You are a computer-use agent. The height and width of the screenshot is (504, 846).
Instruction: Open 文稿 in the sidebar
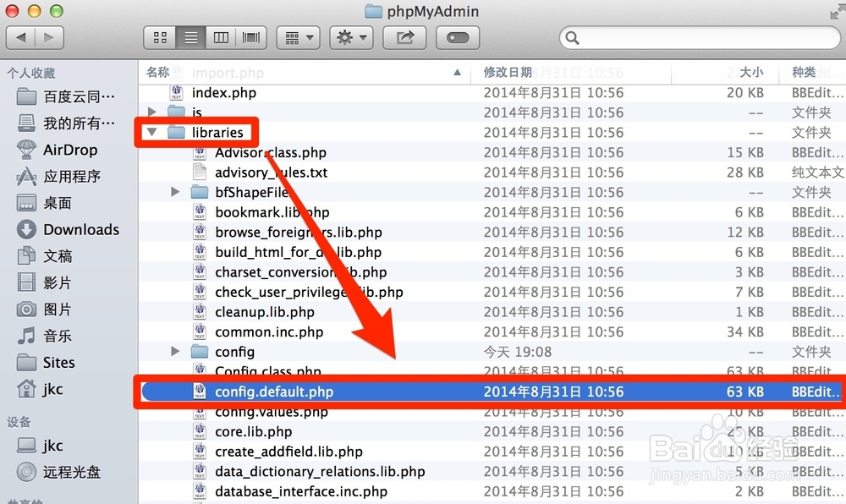(44, 256)
